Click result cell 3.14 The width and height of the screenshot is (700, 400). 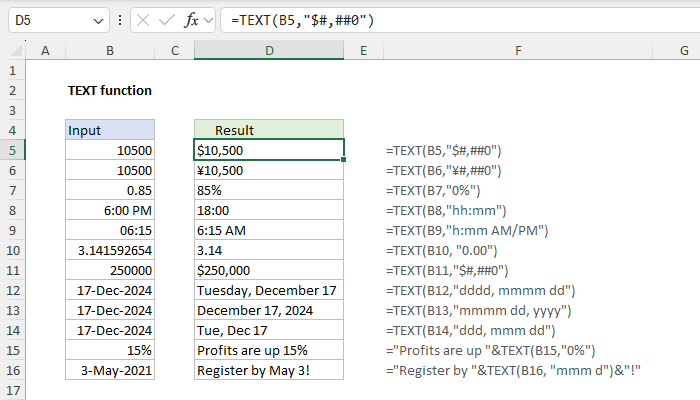(269, 250)
